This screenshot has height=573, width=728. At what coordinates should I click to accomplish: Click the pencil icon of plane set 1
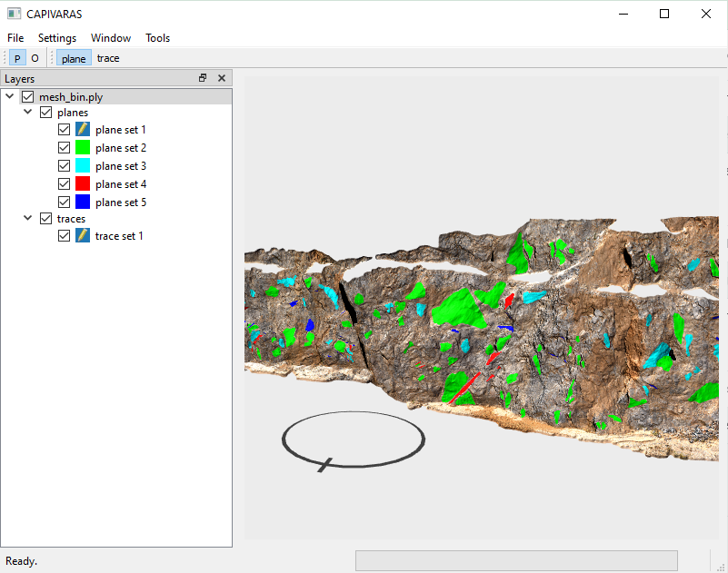[83, 130]
